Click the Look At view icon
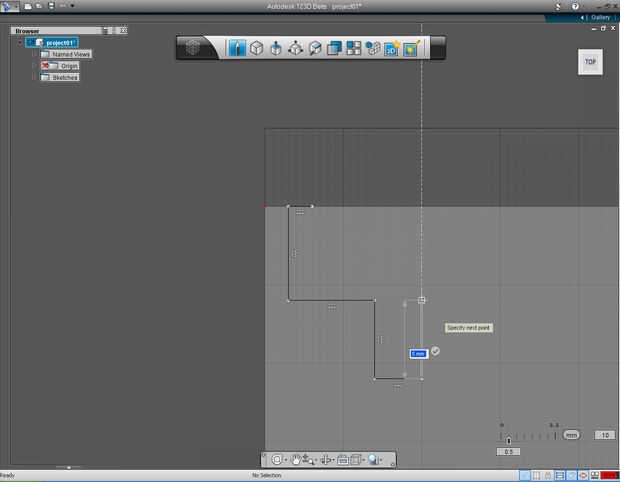Viewport: 620px width, 482px height. point(343,459)
